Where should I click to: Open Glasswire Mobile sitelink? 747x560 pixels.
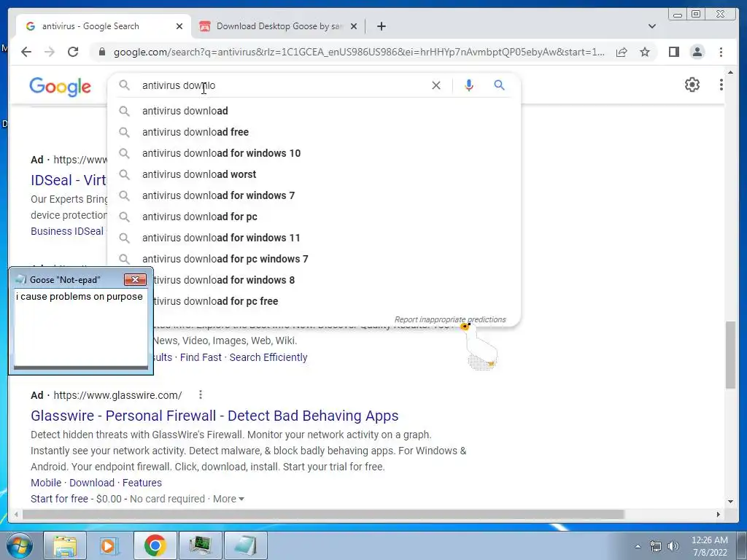(x=46, y=483)
